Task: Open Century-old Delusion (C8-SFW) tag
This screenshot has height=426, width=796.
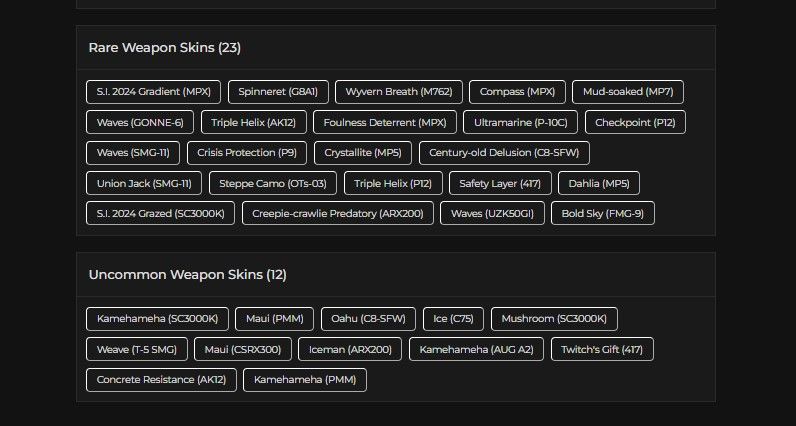Action: (x=504, y=153)
